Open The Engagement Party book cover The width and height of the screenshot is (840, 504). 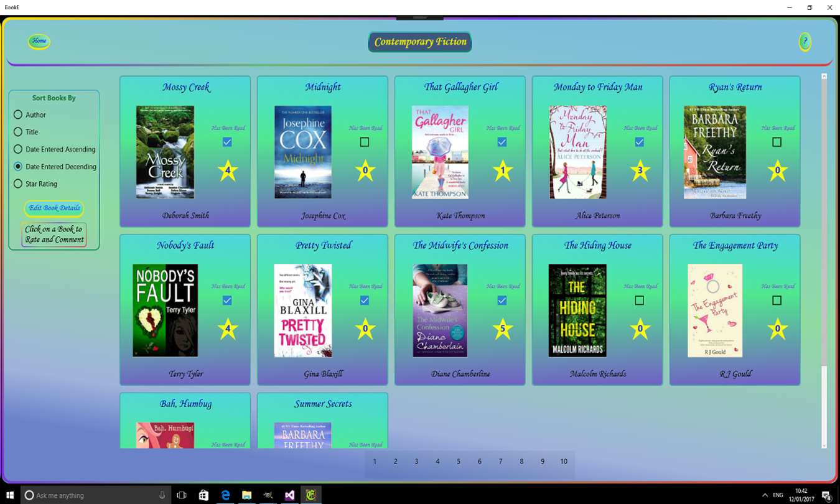[x=715, y=310]
